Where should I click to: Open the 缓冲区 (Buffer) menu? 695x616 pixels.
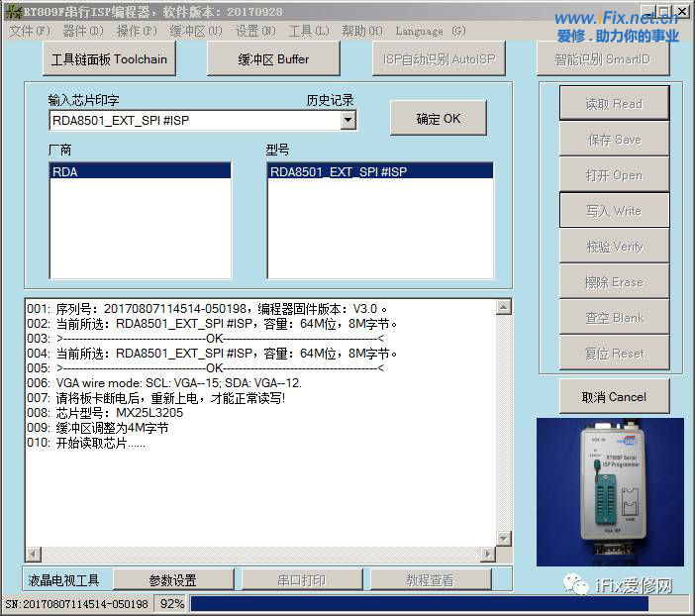[x=195, y=31]
